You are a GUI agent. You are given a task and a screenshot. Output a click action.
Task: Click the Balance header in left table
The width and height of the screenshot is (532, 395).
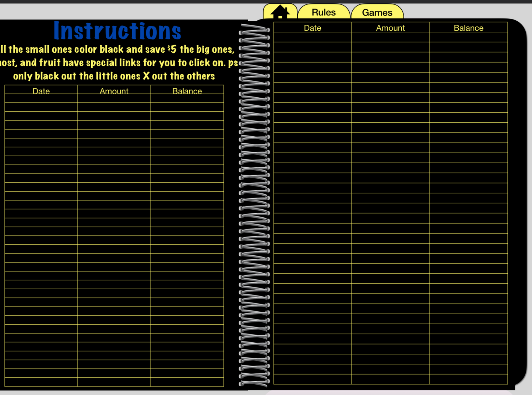pyautogui.click(x=187, y=91)
